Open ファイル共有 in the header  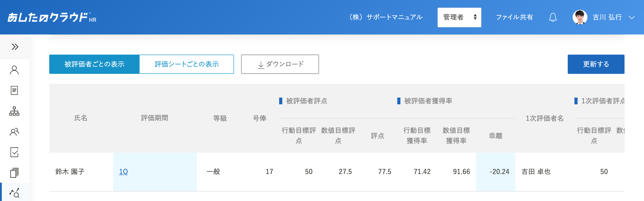point(514,17)
